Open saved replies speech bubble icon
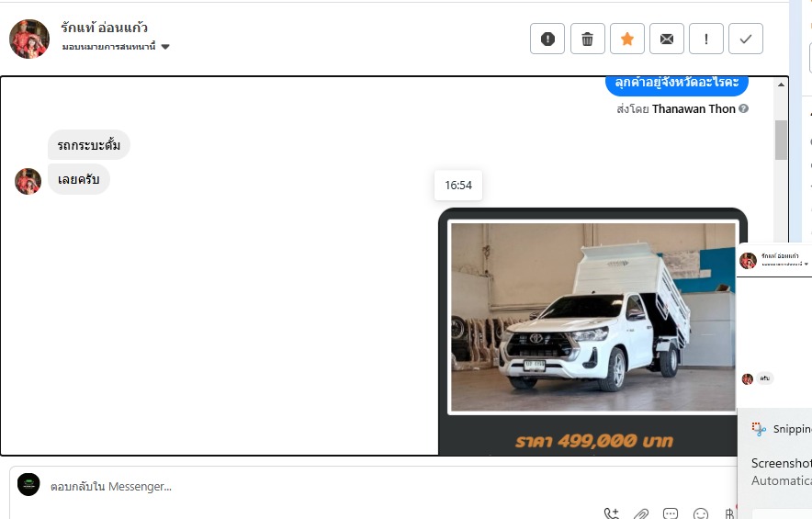The height and width of the screenshot is (519, 812). [671, 513]
